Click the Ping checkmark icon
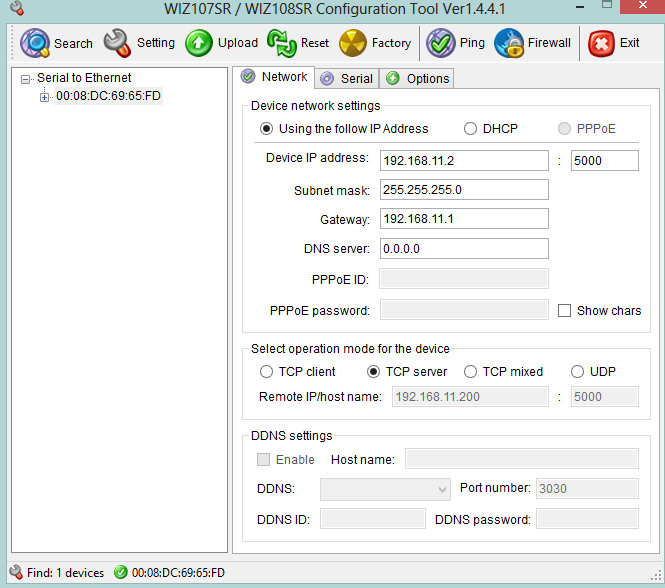This screenshot has width=665, height=588. (441, 43)
